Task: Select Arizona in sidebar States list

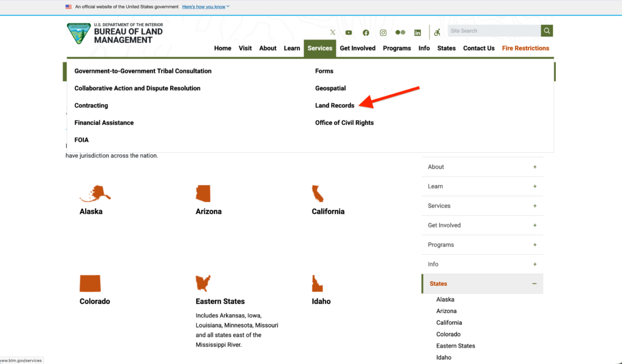Action: [446, 311]
